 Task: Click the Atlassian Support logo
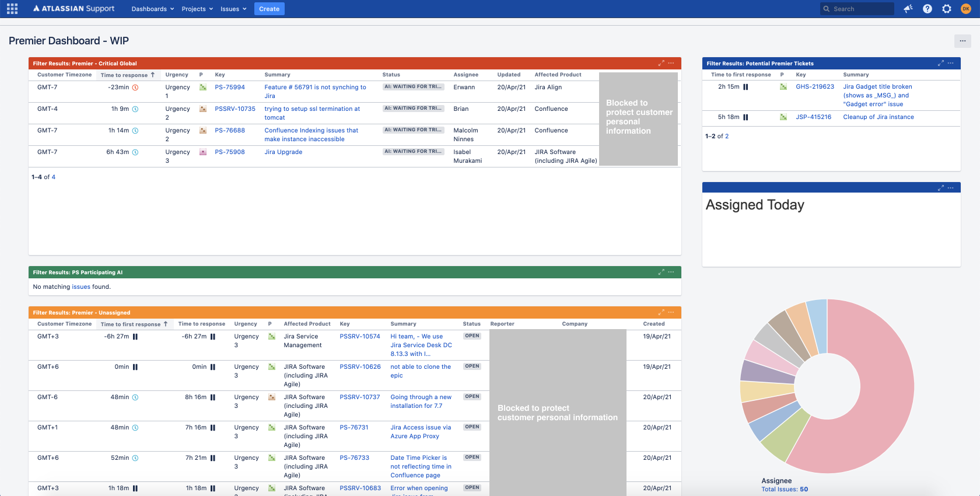point(74,9)
